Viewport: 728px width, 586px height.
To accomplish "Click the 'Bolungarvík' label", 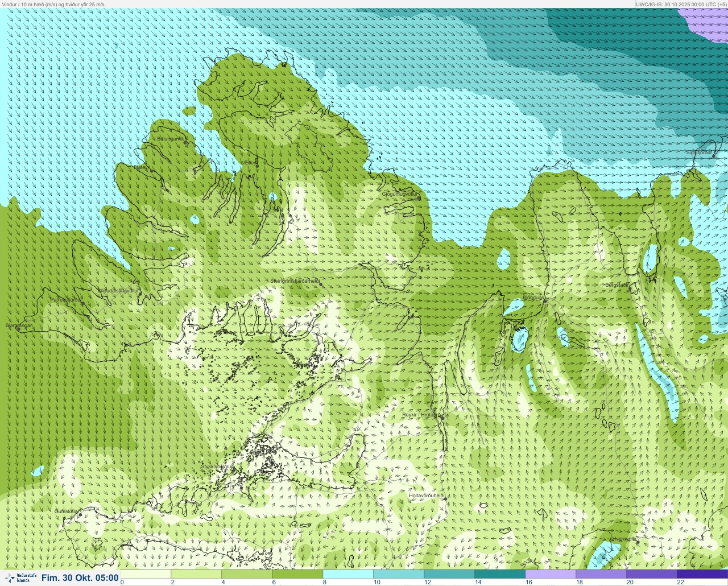I will pos(171,138).
